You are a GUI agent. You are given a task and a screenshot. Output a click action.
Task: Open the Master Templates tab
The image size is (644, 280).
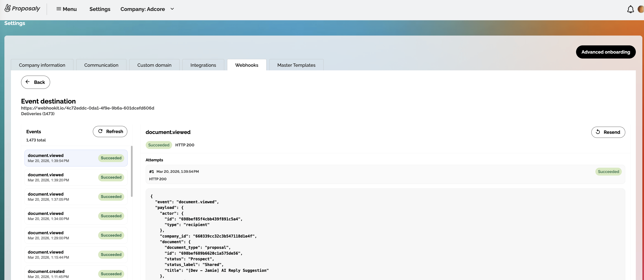click(x=296, y=65)
